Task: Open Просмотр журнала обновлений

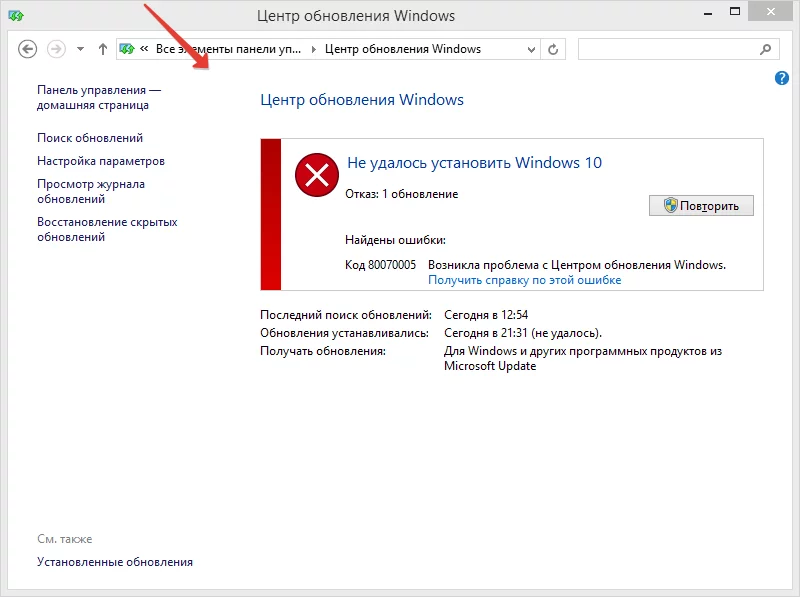Action: 91,191
